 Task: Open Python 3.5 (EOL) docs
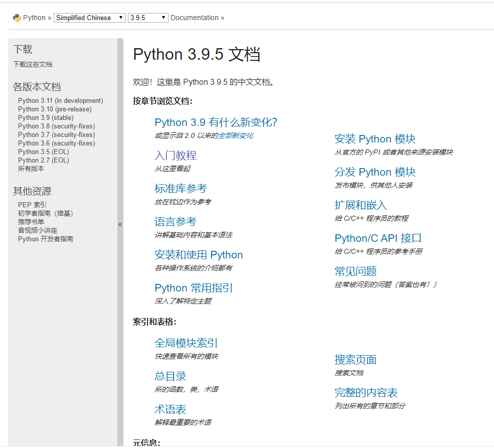44,152
